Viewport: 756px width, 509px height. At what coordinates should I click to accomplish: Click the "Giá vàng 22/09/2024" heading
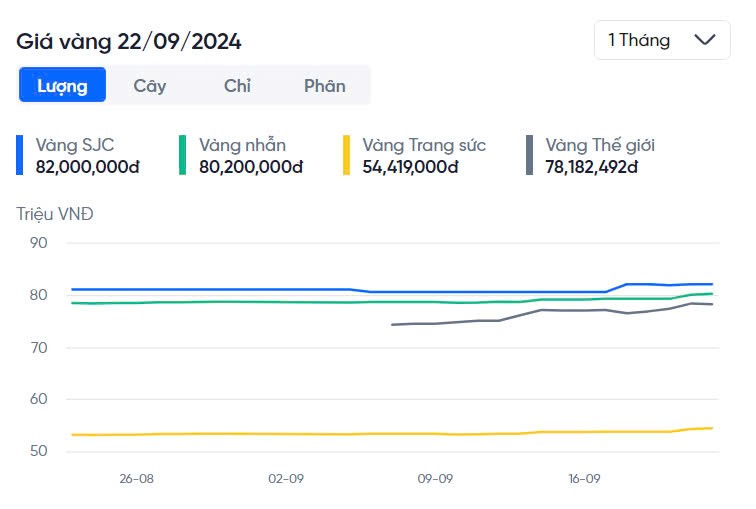pos(129,41)
